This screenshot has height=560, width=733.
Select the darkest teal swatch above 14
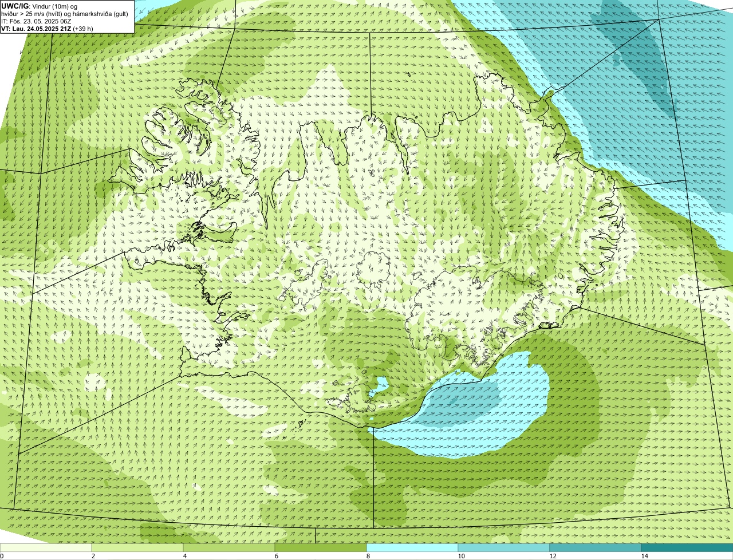click(x=687, y=547)
